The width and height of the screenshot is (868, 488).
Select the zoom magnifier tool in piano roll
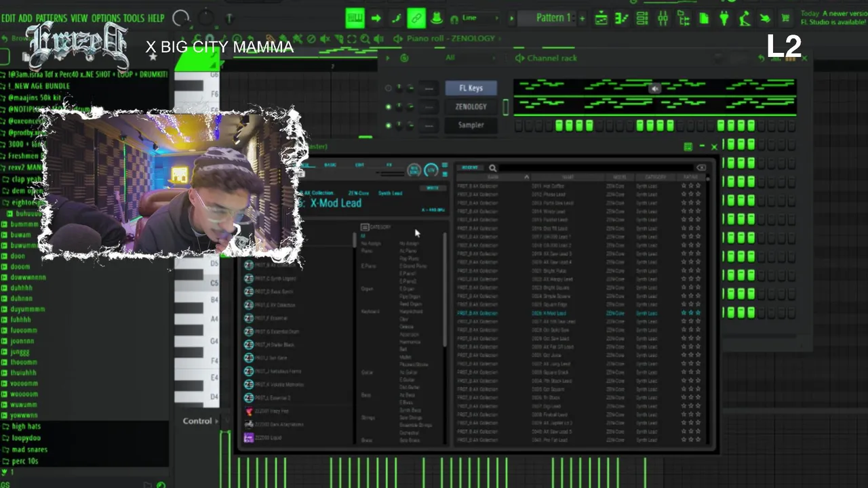click(x=365, y=39)
